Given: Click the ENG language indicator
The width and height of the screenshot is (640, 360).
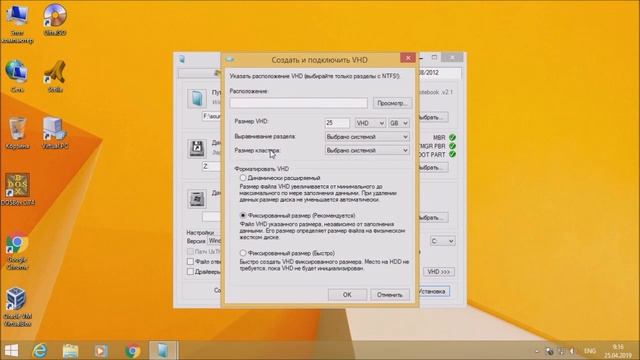Looking at the screenshot, I should coord(590,351).
